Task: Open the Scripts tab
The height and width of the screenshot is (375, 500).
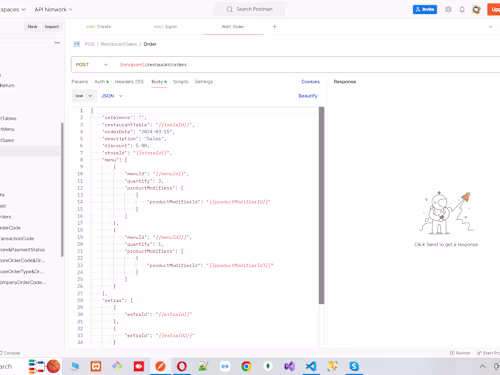Action: click(181, 82)
